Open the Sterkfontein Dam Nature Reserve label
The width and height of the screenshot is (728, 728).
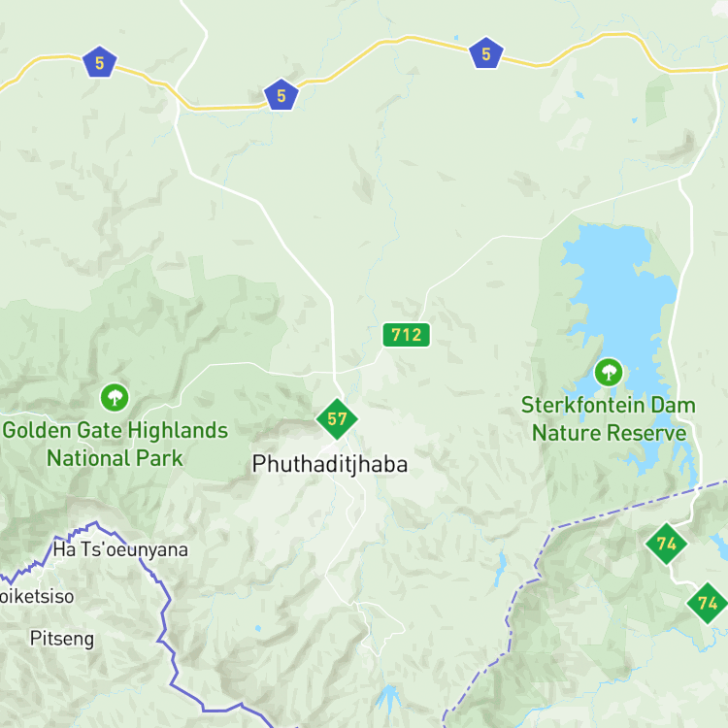click(609, 419)
